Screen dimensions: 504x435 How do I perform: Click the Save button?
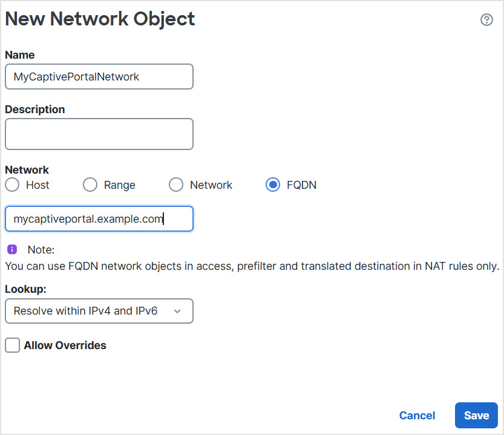point(476,416)
